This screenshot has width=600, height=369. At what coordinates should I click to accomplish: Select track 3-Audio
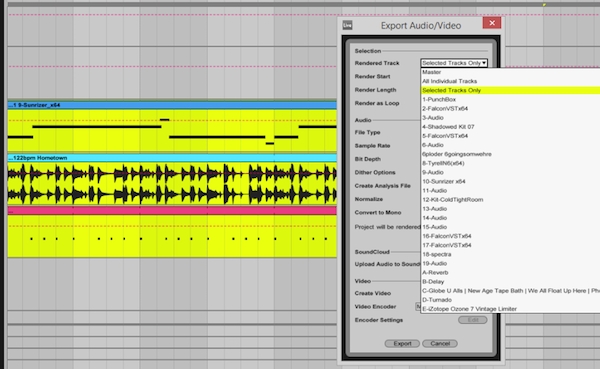click(x=510, y=118)
